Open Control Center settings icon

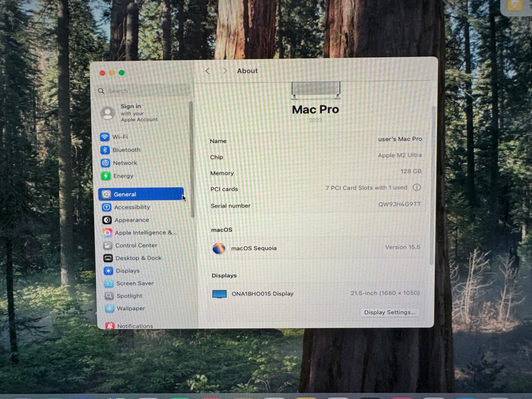[108, 245]
